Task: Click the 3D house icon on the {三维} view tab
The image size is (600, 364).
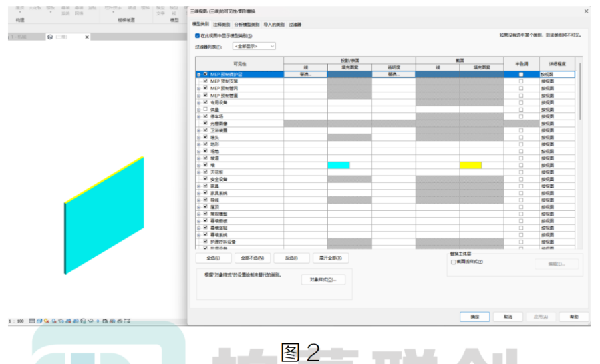Action: [x=49, y=37]
